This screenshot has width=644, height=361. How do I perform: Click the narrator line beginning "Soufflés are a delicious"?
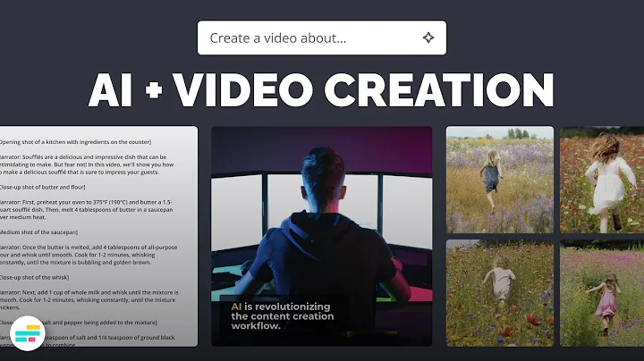click(87, 164)
